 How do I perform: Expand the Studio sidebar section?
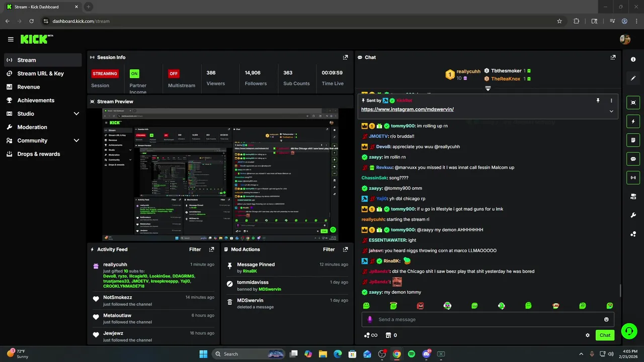pyautogui.click(x=76, y=114)
